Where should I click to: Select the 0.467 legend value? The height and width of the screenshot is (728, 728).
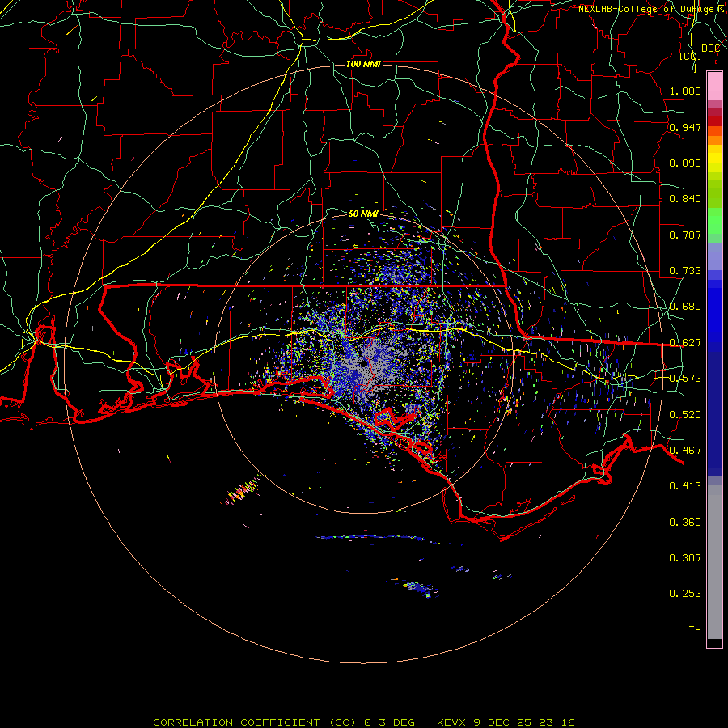[685, 451]
